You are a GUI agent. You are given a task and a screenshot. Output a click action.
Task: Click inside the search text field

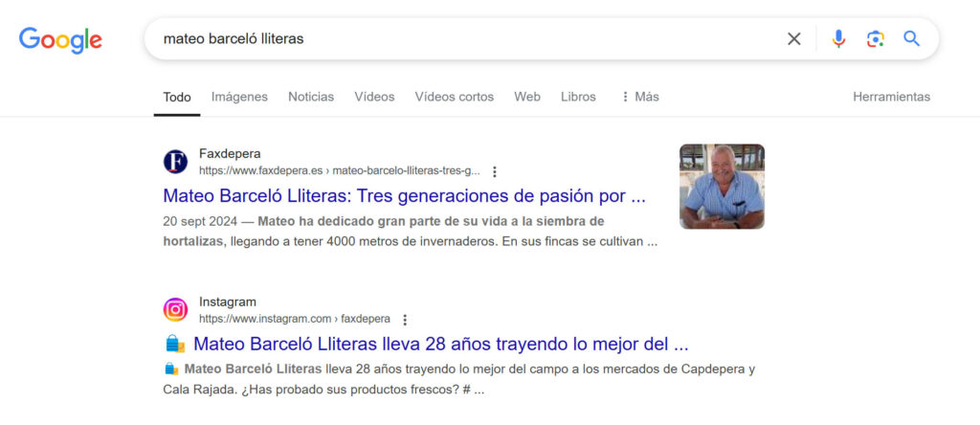[x=459, y=39]
